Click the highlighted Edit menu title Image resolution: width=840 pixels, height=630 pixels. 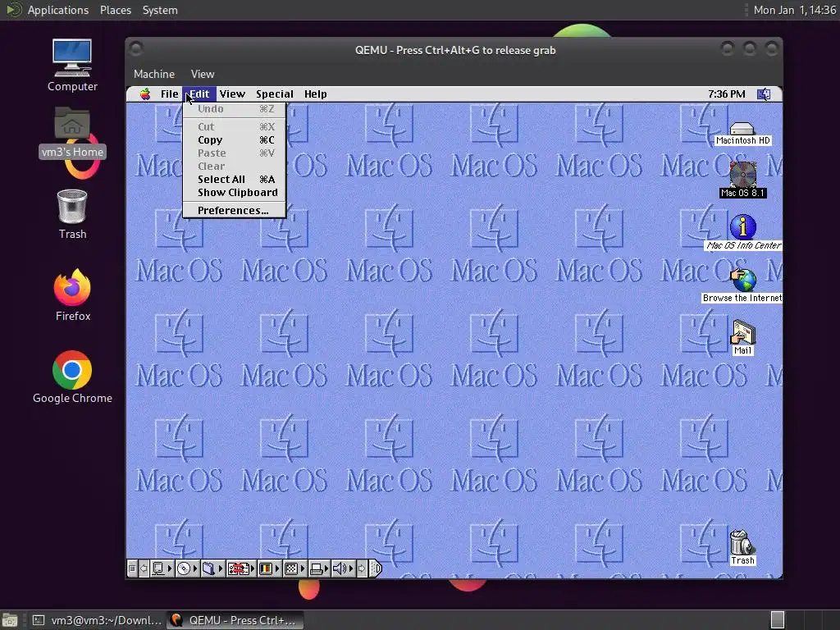point(199,94)
